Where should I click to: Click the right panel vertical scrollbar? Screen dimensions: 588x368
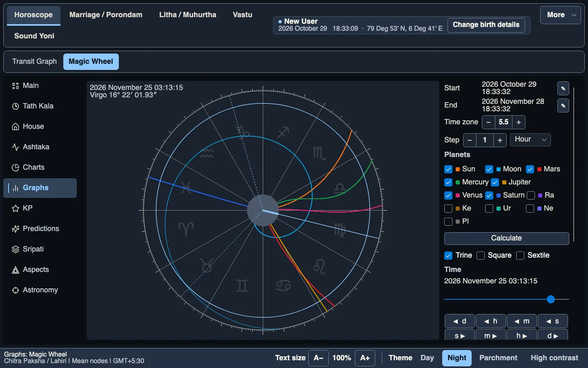(574, 164)
